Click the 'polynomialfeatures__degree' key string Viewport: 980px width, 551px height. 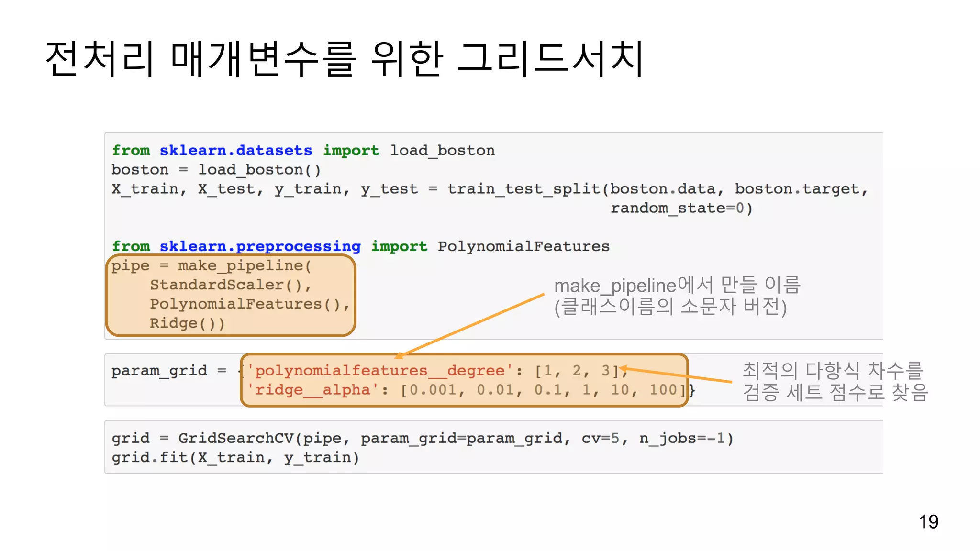tap(379, 371)
